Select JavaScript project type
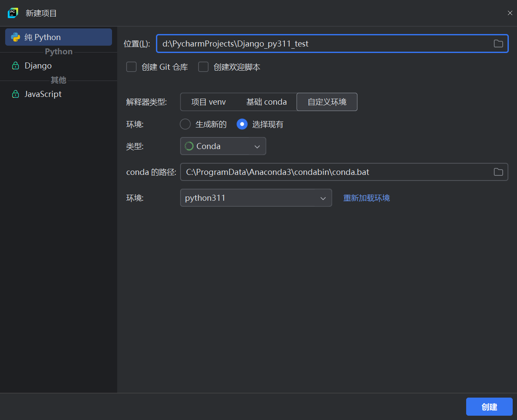The image size is (517, 420). click(x=59, y=94)
